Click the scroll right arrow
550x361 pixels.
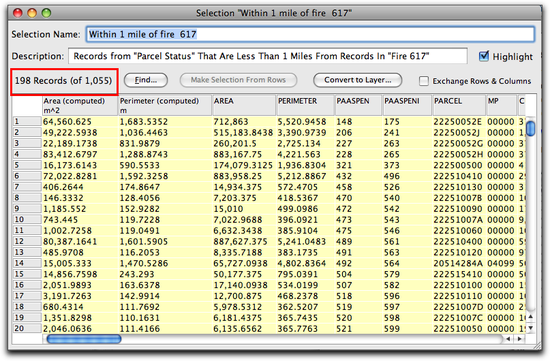(x=519, y=339)
